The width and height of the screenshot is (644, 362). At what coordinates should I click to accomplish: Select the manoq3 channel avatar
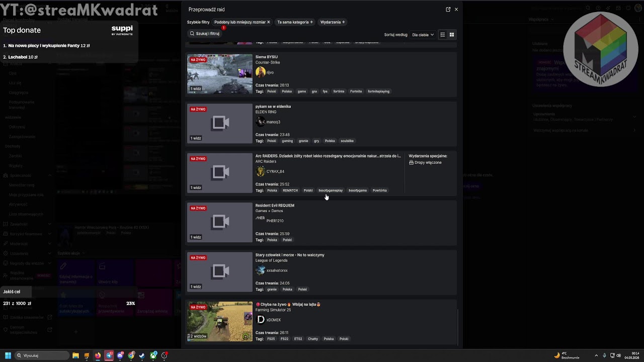(260, 122)
